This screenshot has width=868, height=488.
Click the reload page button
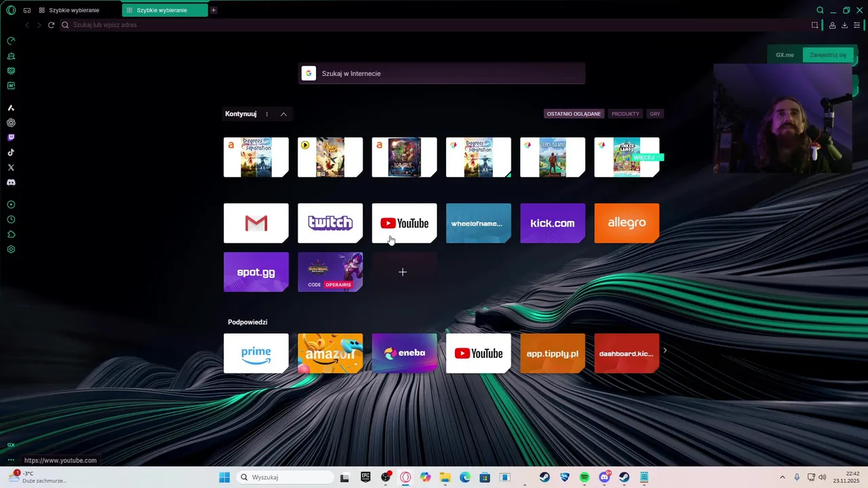(51, 25)
